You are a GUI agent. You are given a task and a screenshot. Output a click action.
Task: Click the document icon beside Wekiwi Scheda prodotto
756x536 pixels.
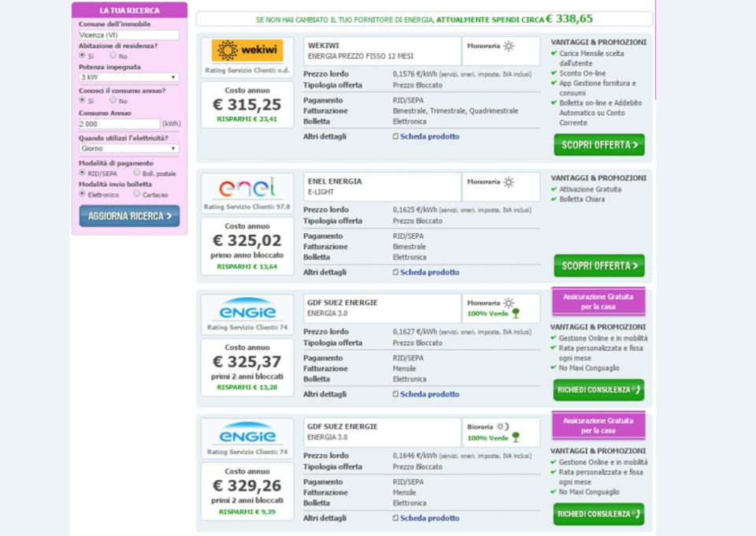click(395, 136)
